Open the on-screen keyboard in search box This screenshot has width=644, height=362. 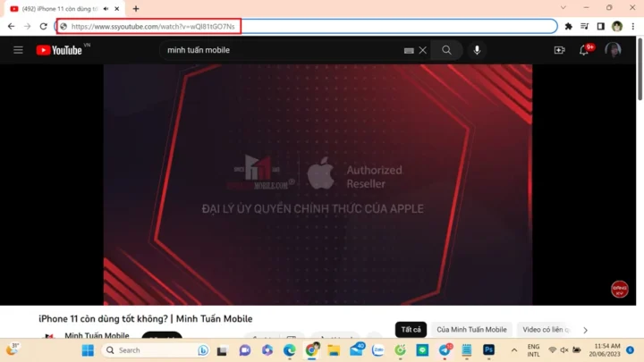[x=409, y=50]
